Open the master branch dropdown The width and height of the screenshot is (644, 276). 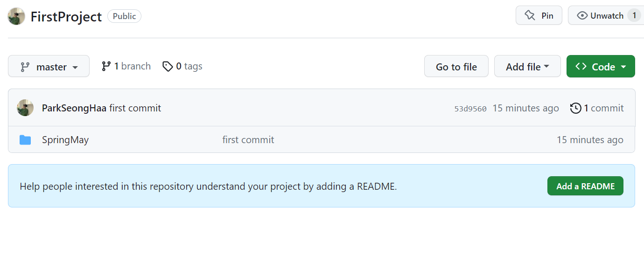(x=49, y=66)
